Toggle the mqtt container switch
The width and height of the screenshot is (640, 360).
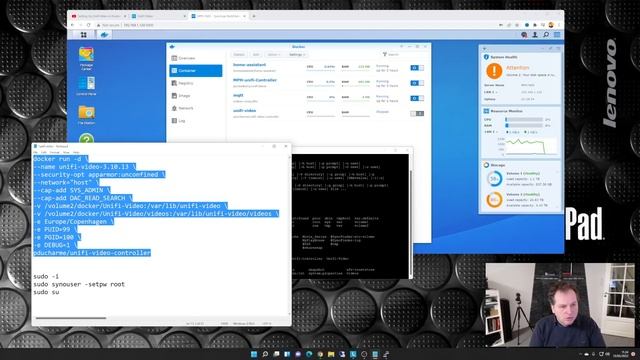pyautogui.click(x=417, y=98)
